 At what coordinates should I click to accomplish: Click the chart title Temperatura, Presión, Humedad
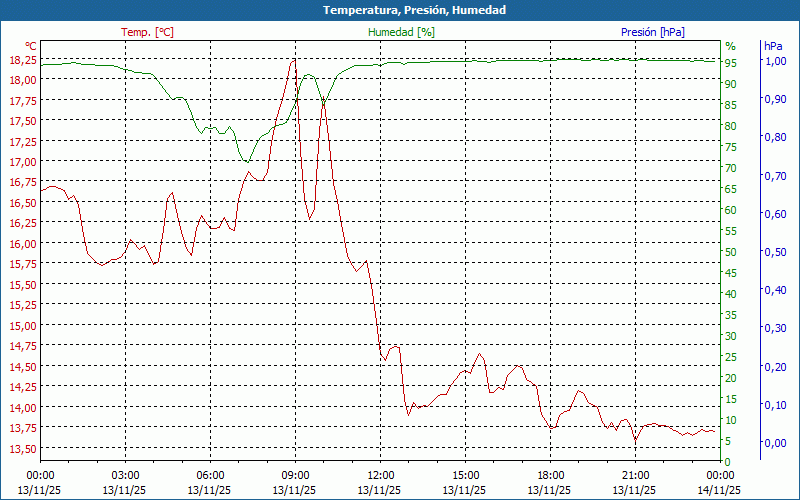coord(400,10)
